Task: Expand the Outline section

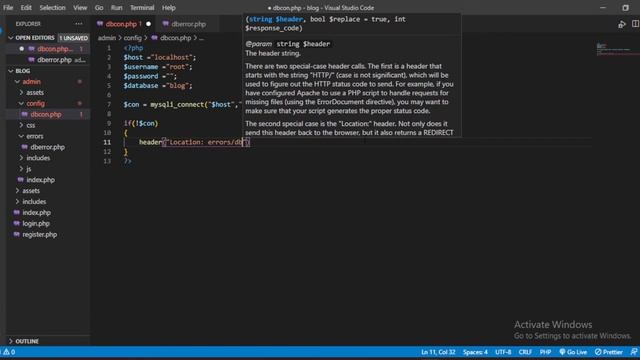Action: 11,341
